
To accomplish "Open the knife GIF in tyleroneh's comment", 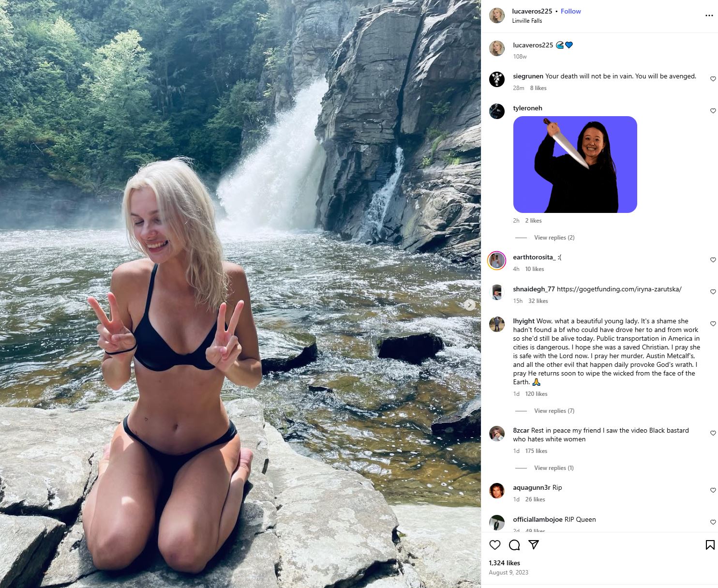I will (575, 165).
